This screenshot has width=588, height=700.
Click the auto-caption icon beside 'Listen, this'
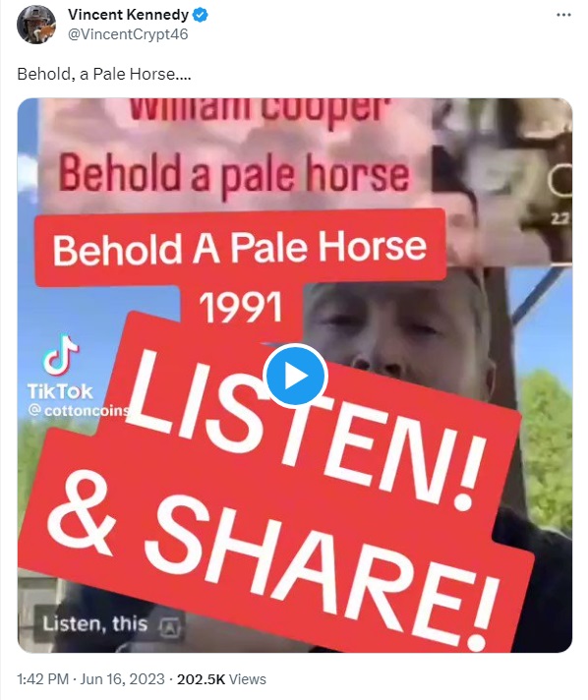pyautogui.click(x=170, y=627)
